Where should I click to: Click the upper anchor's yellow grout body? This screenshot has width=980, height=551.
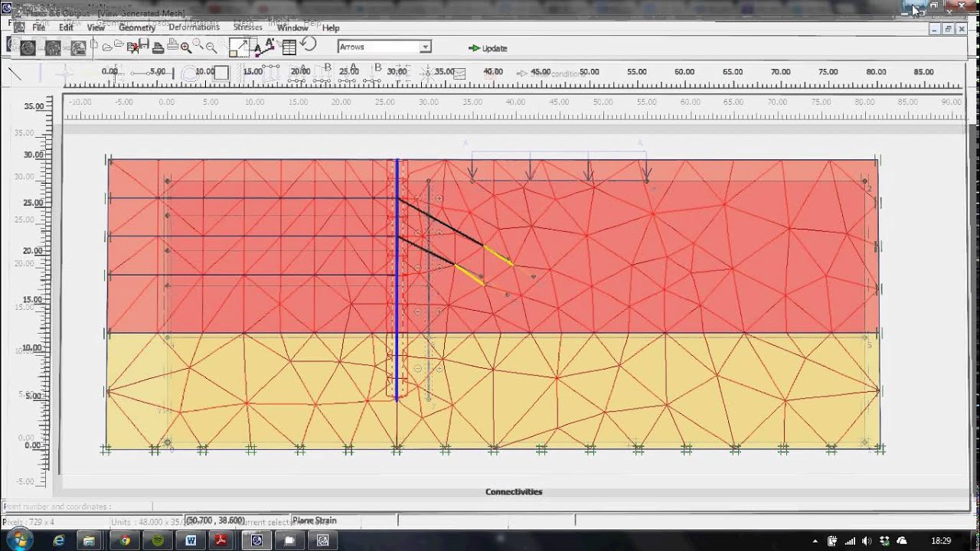498,256
